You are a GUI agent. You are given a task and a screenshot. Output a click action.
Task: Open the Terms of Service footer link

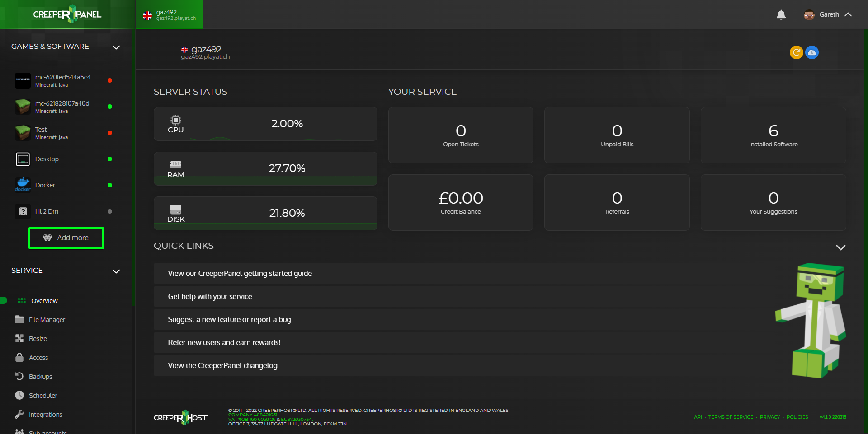tap(731, 417)
